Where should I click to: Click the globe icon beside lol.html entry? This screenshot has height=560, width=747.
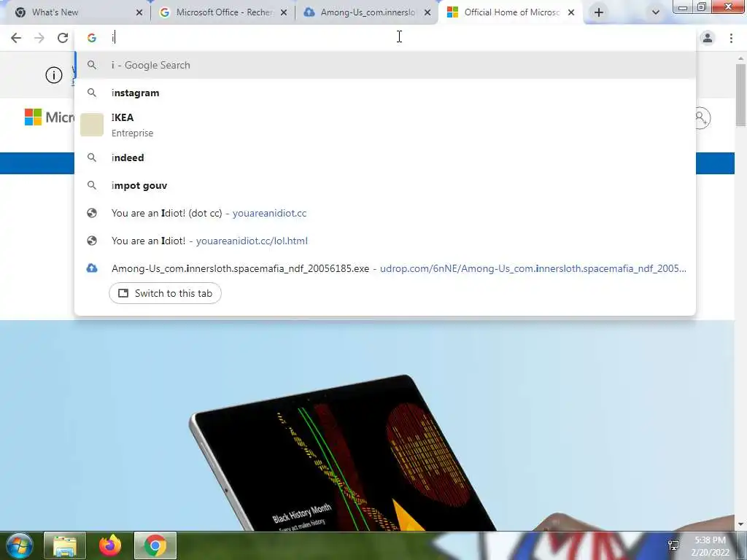point(91,241)
